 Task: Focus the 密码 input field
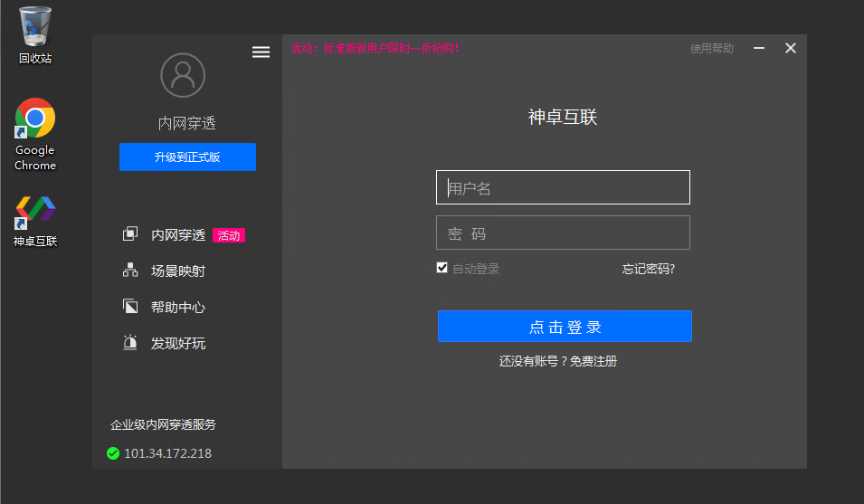point(563,233)
